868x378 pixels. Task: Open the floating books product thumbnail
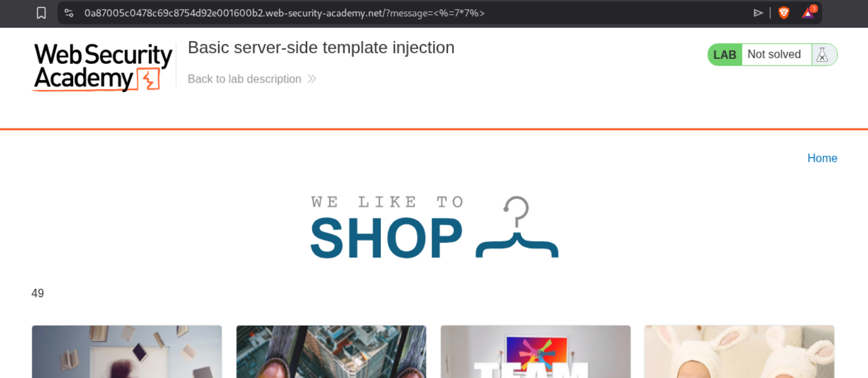(127, 351)
